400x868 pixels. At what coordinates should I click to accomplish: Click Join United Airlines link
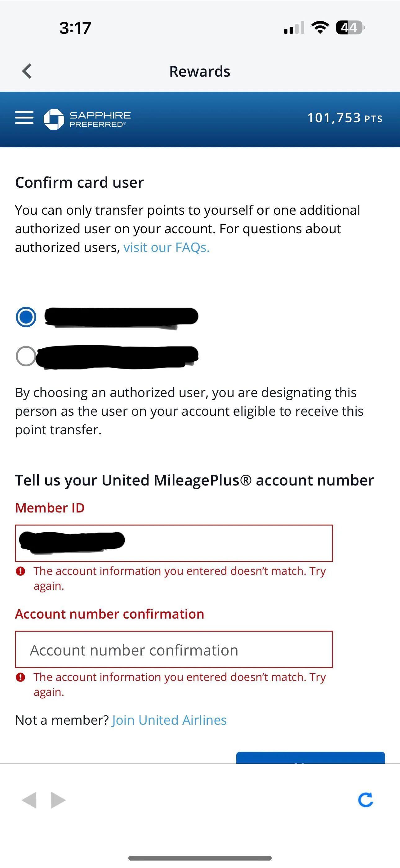tap(169, 720)
